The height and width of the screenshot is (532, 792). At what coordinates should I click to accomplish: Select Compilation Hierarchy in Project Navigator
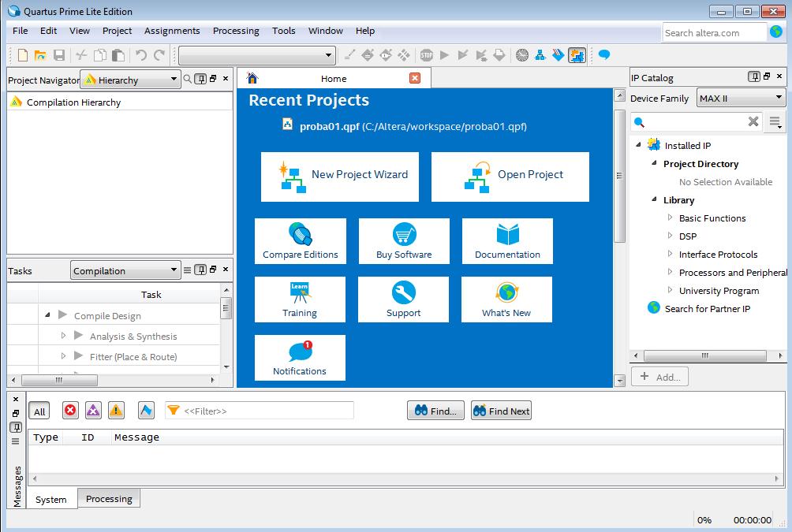73,102
